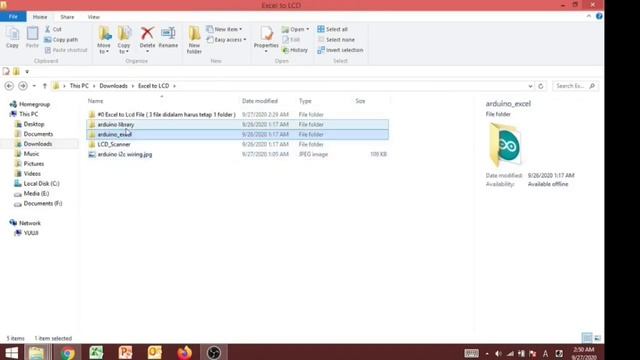Open Documents under This PC
Screen dimensions: 640x360
(38, 134)
